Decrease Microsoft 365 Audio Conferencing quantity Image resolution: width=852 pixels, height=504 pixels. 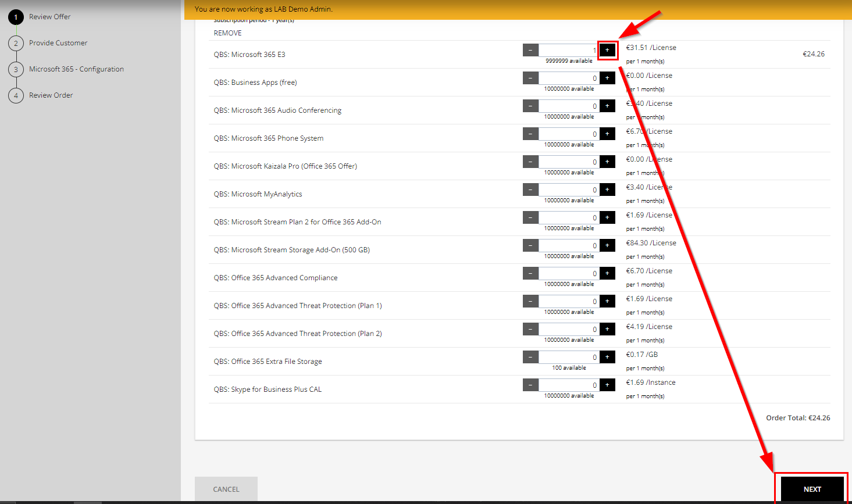[x=530, y=106]
